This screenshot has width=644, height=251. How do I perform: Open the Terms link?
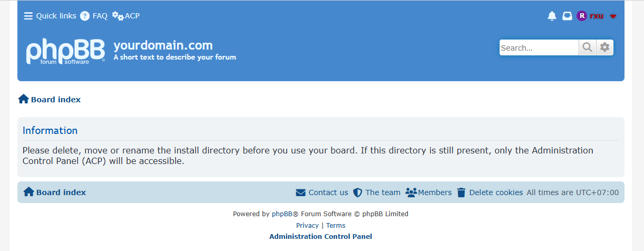tap(336, 225)
